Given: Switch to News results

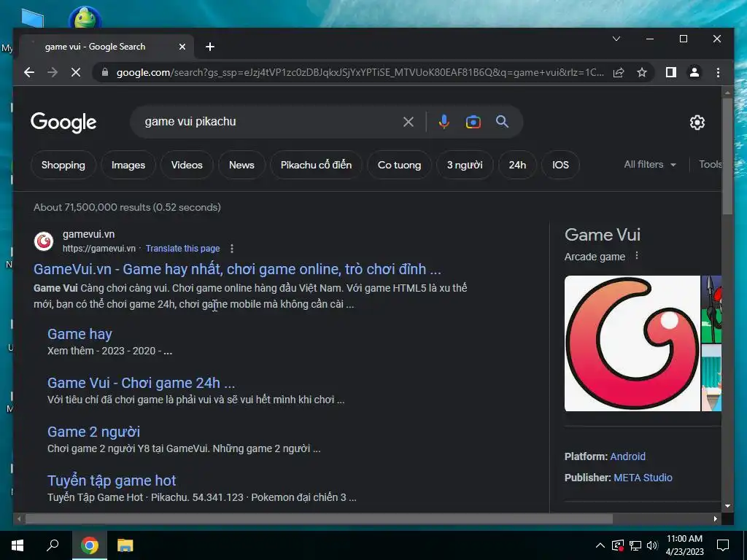Looking at the screenshot, I should (241, 165).
